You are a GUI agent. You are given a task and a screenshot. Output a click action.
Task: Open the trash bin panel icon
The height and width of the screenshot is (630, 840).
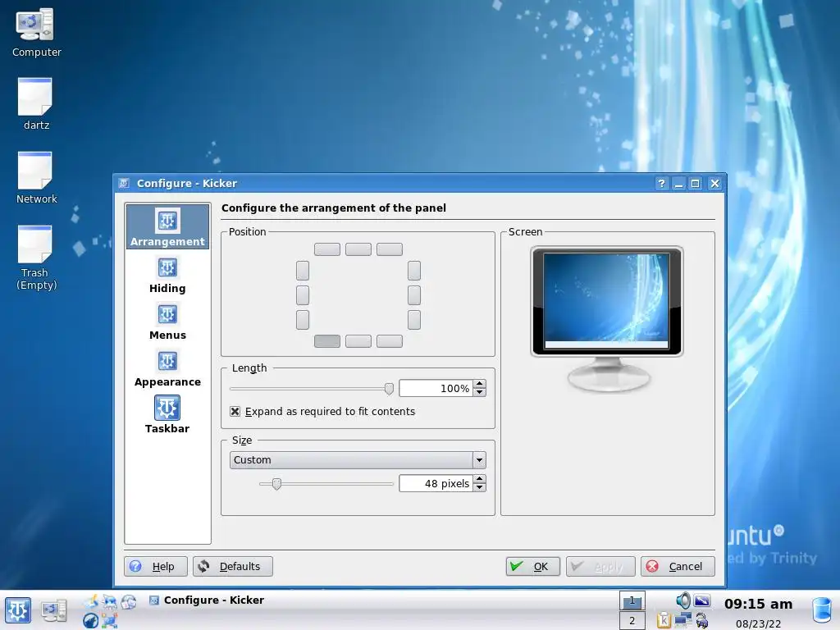822,610
